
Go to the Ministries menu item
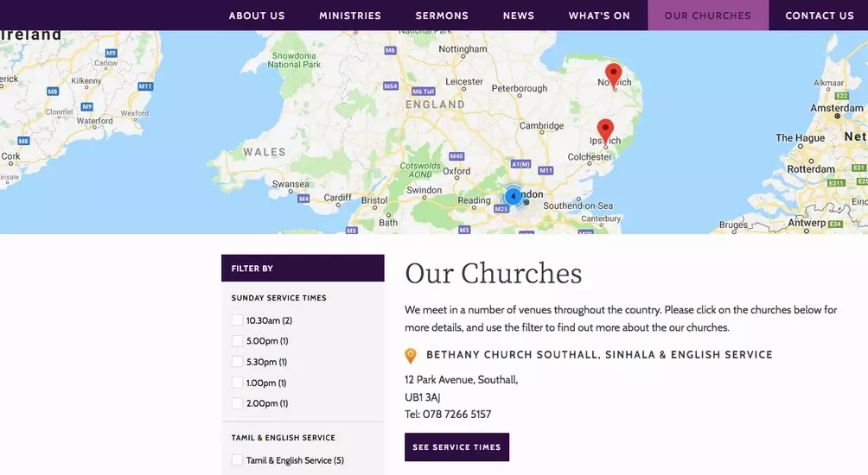pos(350,16)
